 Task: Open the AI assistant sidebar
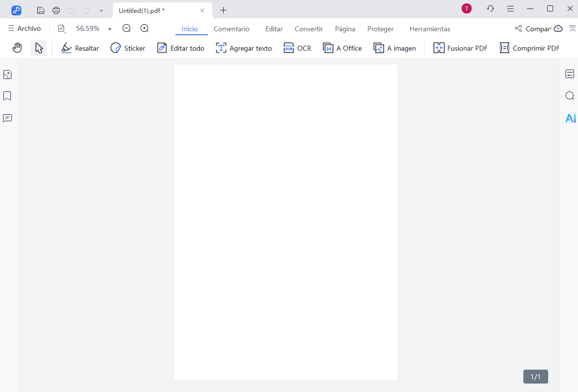[570, 118]
